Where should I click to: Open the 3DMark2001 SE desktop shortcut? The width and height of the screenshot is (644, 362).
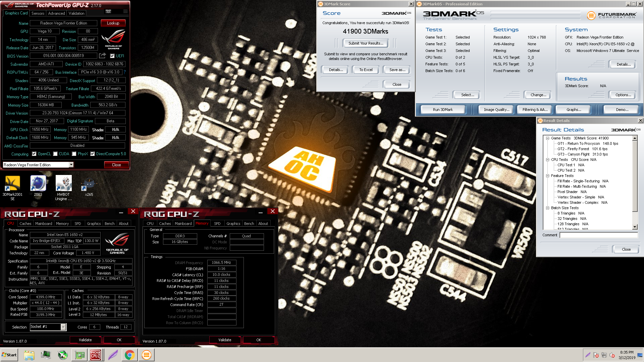coord(12,188)
